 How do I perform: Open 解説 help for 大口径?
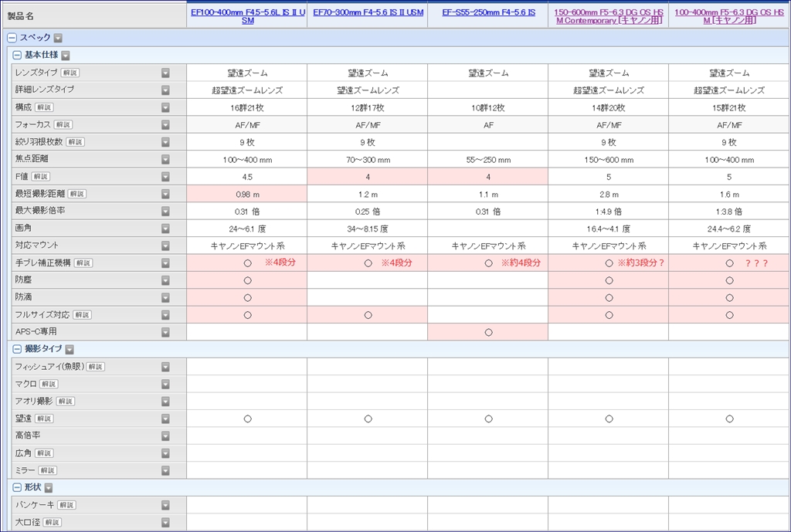[52, 523]
